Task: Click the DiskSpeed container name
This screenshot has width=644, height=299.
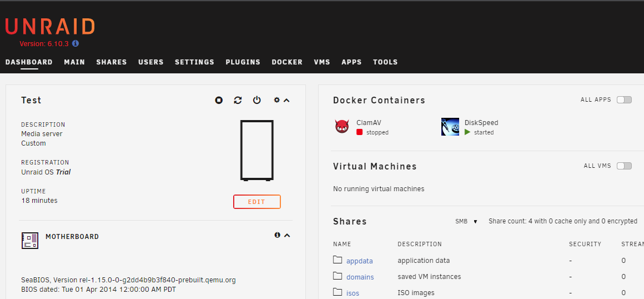Action: pos(481,123)
